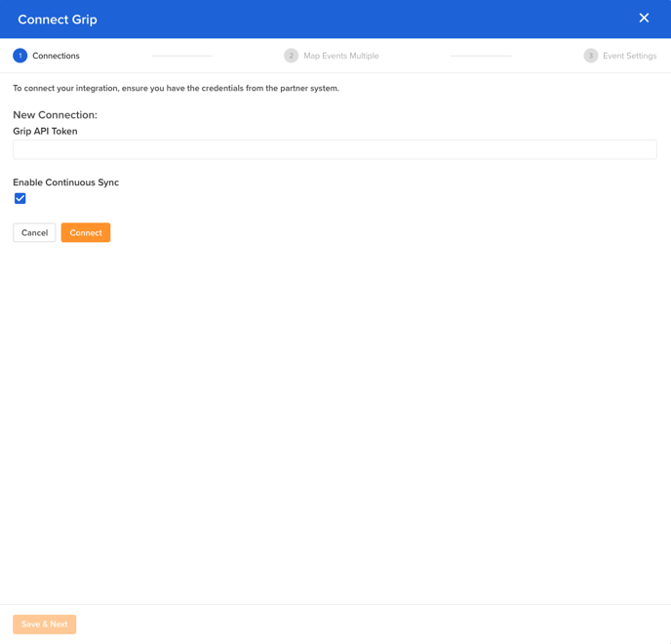Viewport: 671px width, 644px height.
Task: Click the Save & Next button
Action: click(x=45, y=624)
